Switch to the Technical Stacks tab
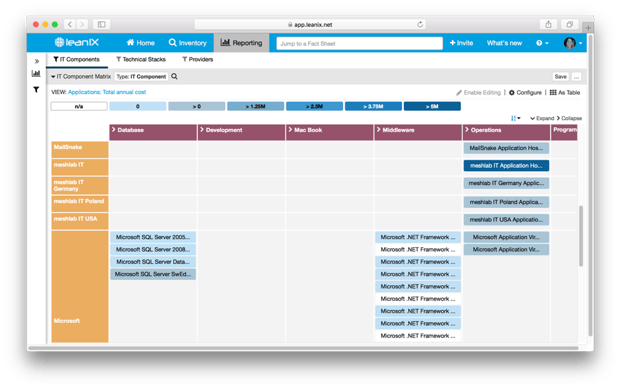Screen dimensions: 620x389 coord(141,59)
